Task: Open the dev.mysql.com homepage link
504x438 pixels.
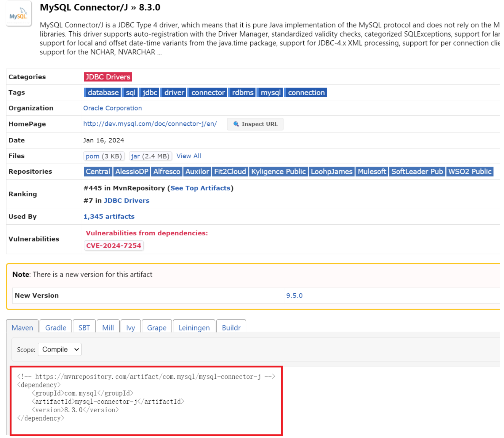Action: click(x=150, y=124)
